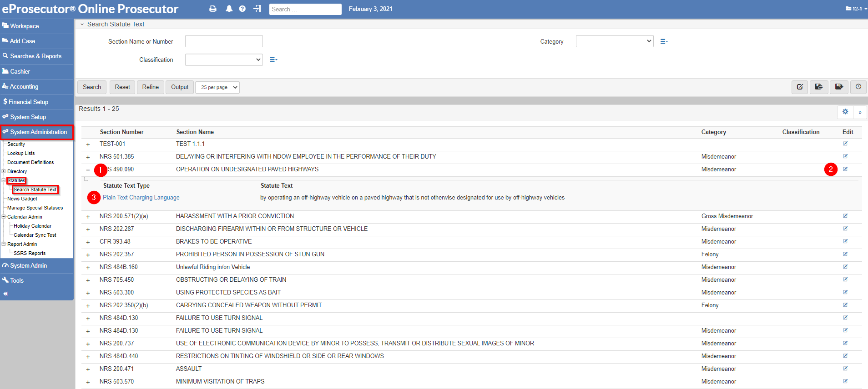Viewport: 868px width, 389px height.
Task: Click the logout icon in the header
Action: [x=257, y=9]
